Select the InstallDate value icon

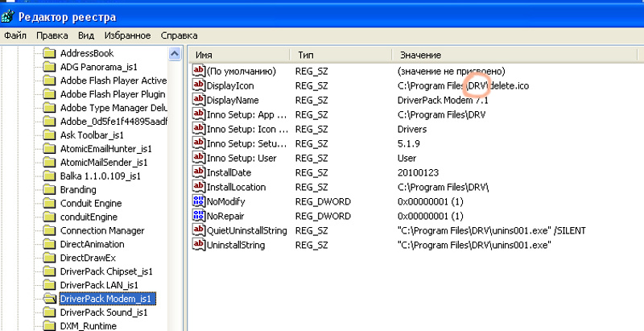pyautogui.click(x=199, y=172)
